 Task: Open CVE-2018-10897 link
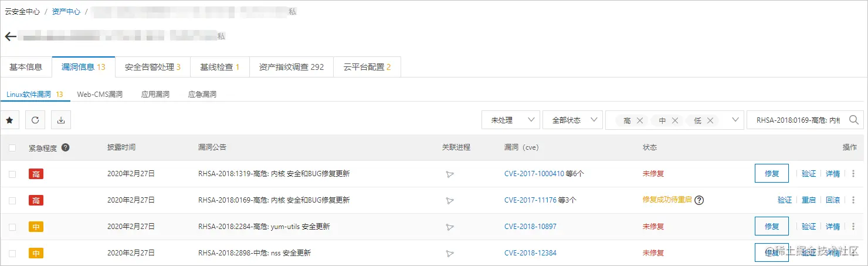click(x=530, y=227)
